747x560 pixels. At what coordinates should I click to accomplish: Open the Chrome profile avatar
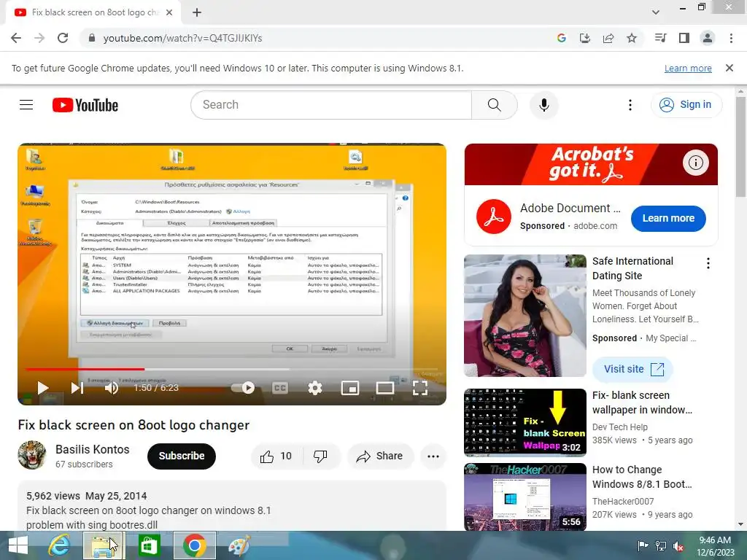[x=708, y=38]
